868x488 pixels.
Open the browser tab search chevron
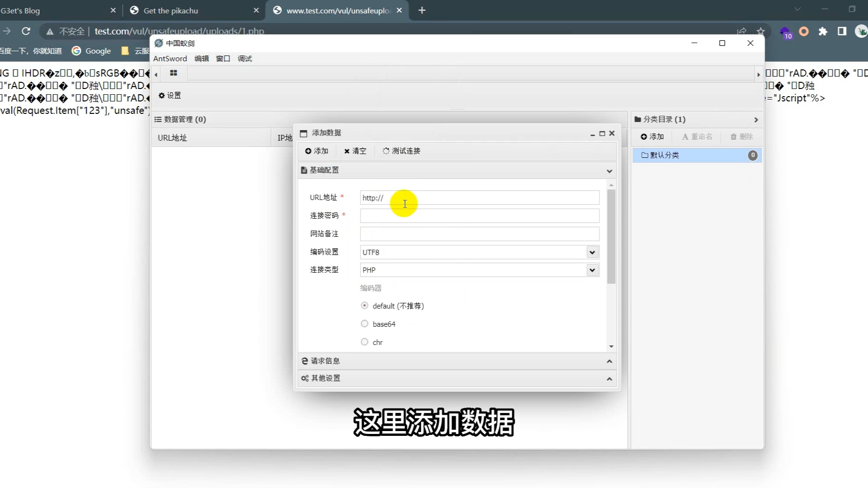click(797, 9)
